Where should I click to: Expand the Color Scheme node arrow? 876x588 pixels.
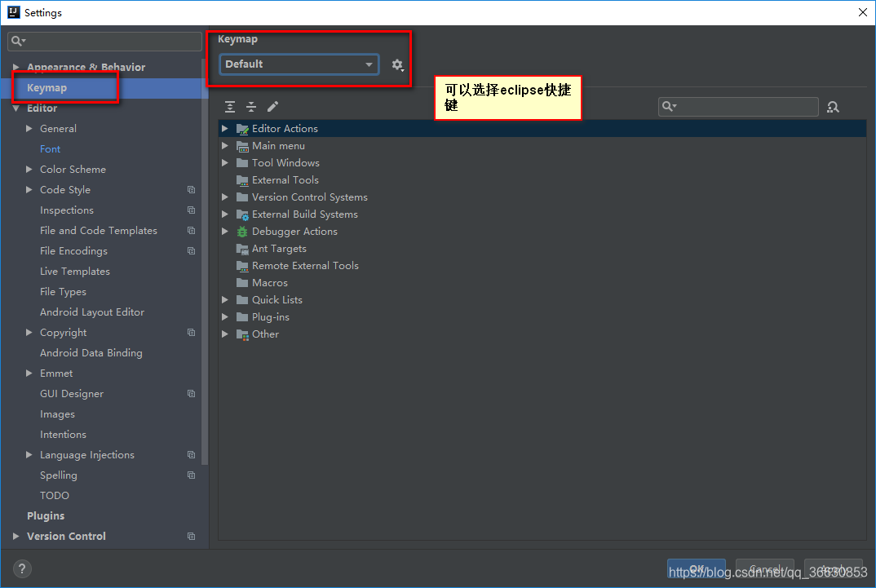(x=29, y=169)
